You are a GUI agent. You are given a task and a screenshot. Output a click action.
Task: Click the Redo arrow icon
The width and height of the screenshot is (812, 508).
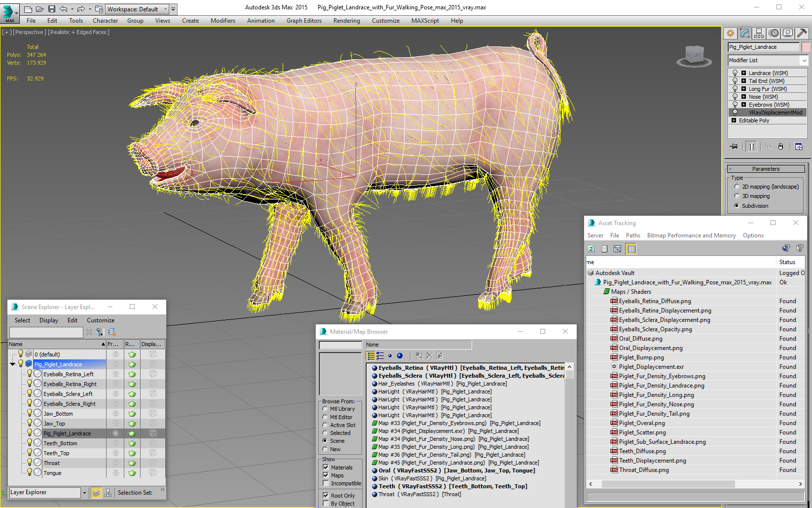80,9
